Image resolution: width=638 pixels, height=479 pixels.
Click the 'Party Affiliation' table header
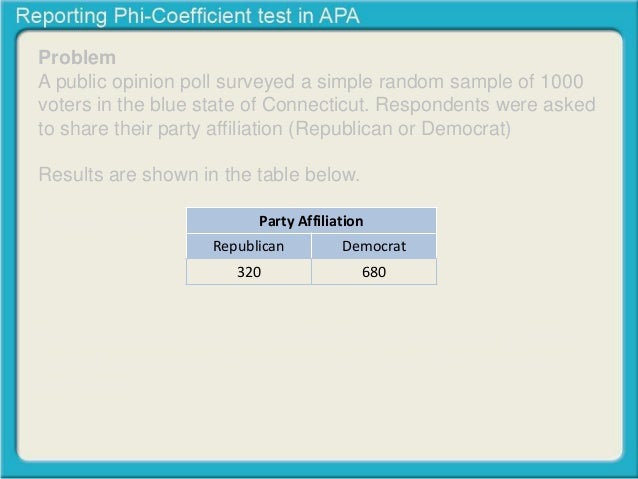coord(311,221)
